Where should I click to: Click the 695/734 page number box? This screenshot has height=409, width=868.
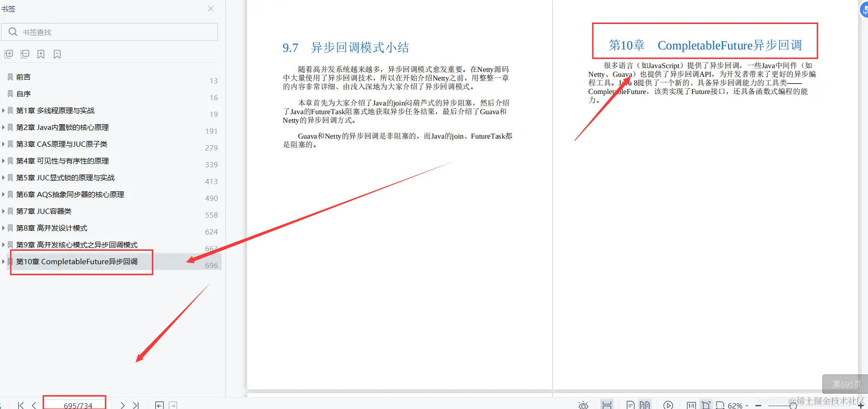coord(78,405)
